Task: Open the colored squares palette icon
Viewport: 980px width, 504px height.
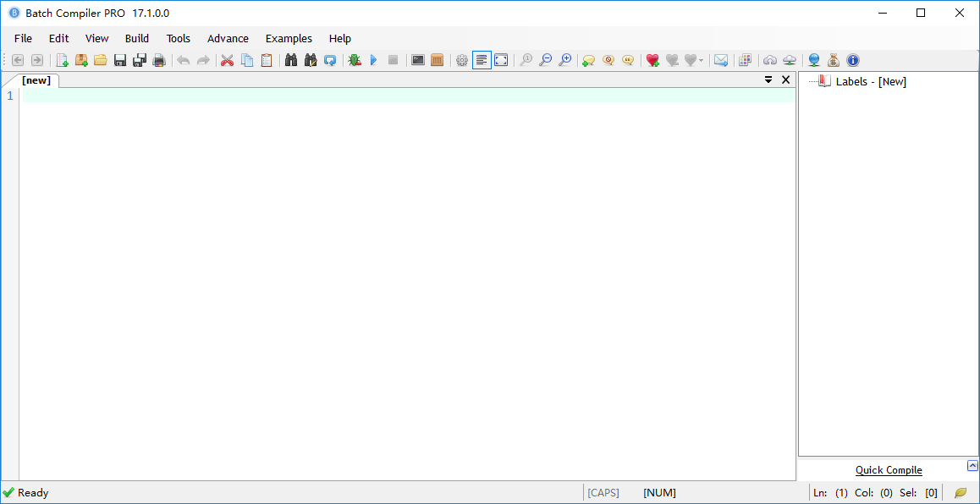Action: click(x=745, y=61)
